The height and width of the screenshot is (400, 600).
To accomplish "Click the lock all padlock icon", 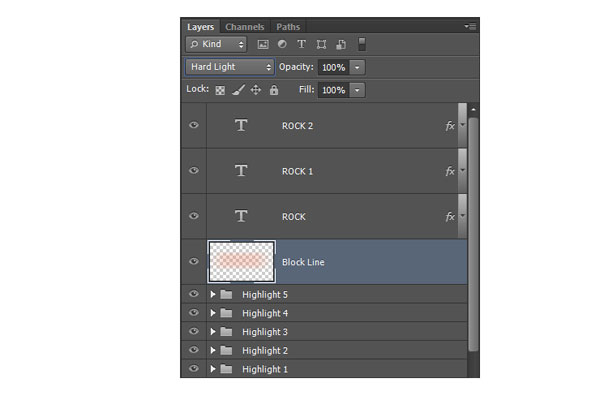I will click(274, 90).
